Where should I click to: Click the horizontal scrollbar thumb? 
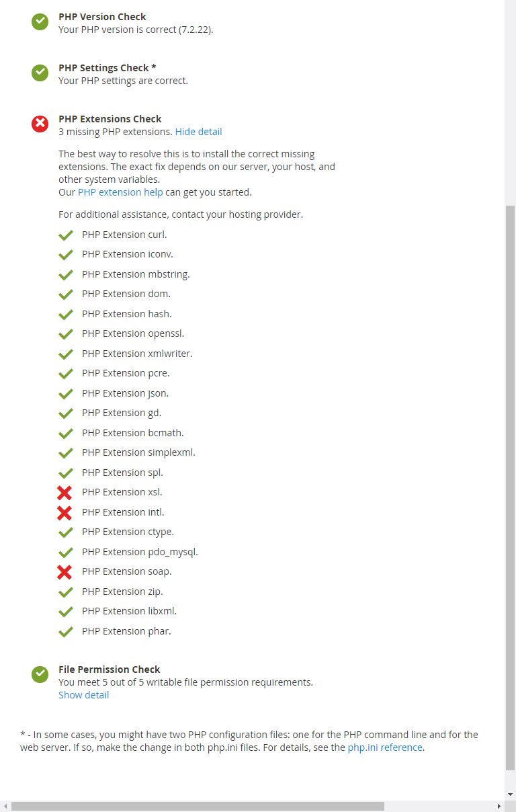click(x=198, y=806)
